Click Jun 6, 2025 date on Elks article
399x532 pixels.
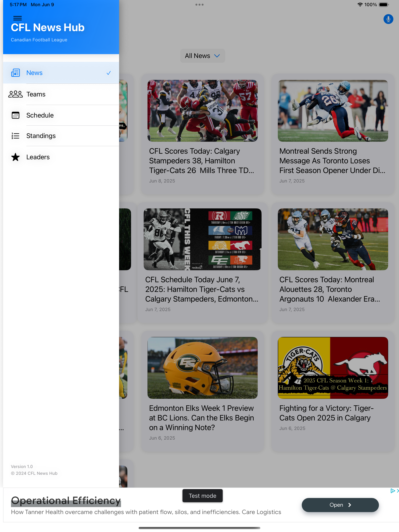click(x=162, y=438)
